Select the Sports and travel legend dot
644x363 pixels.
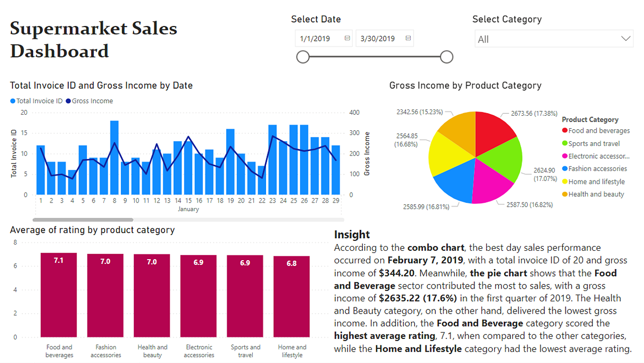[x=565, y=143]
